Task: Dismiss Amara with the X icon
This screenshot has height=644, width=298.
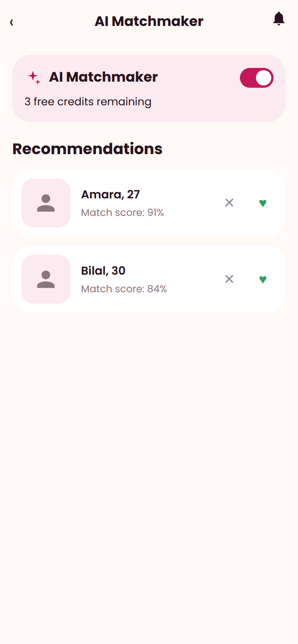Action: (x=229, y=203)
